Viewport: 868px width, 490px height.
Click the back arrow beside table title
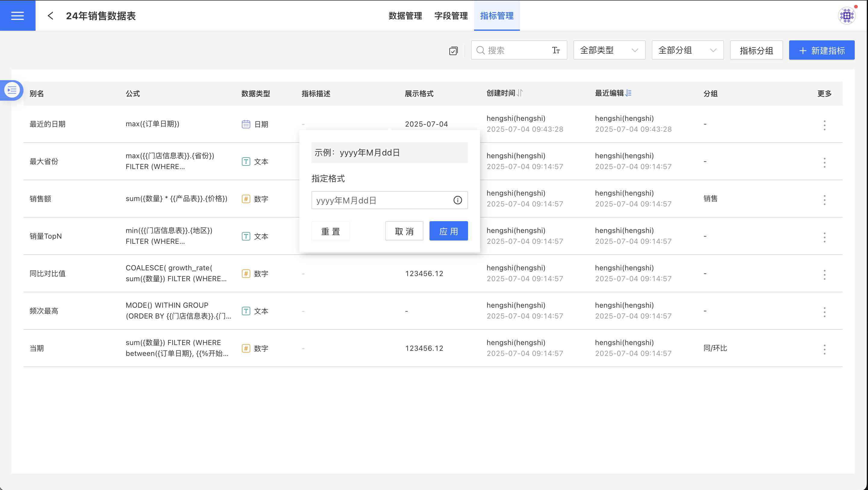coord(51,16)
